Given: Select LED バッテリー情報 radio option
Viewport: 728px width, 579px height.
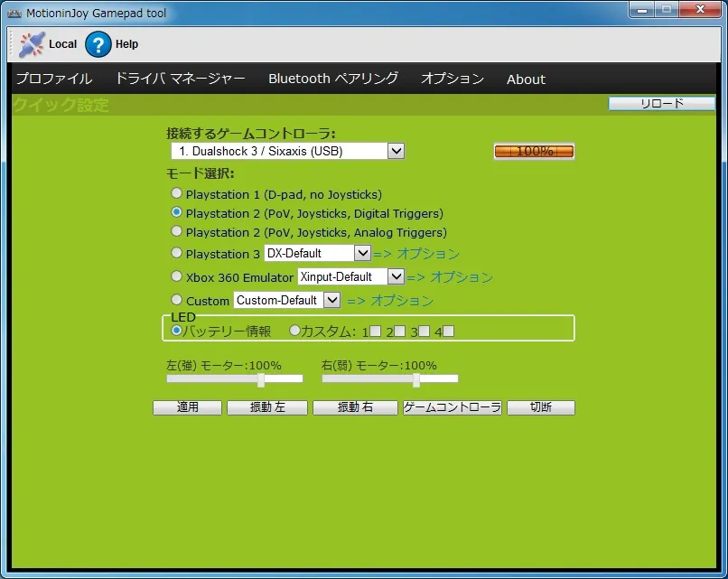Looking at the screenshot, I should tap(176, 331).
